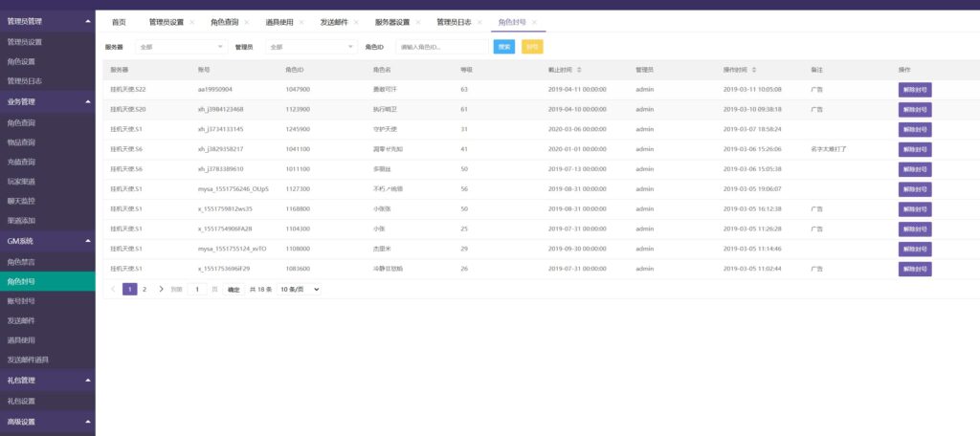Switch to the 角色查询 tab
980x436 pixels.
[224, 22]
